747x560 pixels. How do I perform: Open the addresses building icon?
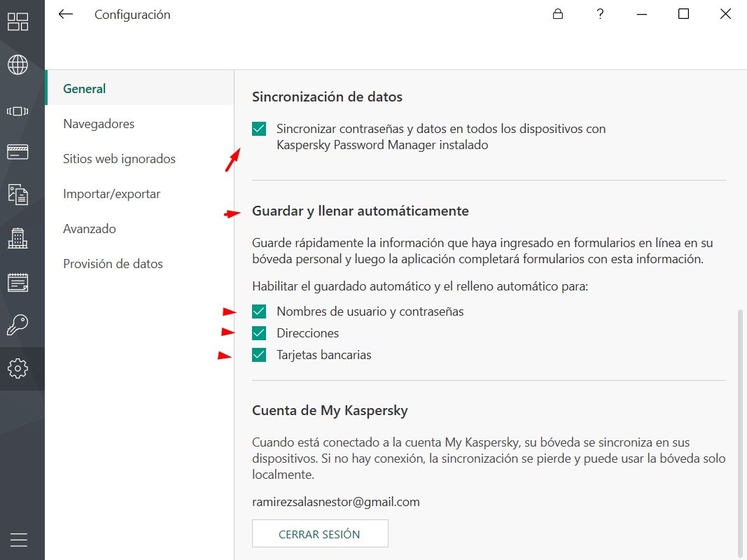(x=18, y=238)
